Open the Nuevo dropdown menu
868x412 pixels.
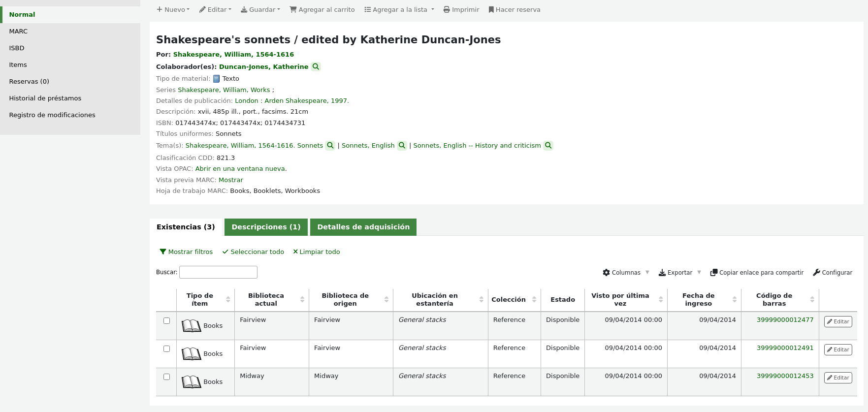click(x=173, y=9)
